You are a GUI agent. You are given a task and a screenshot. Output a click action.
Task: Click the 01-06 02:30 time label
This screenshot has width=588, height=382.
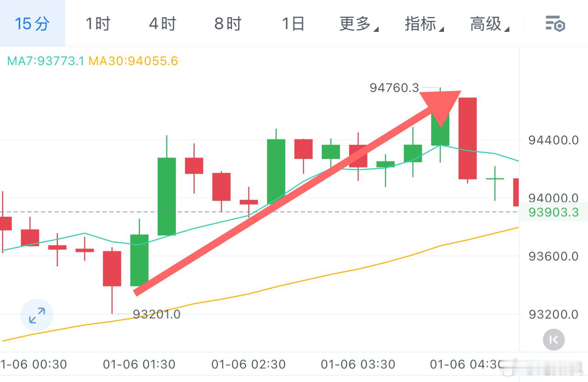pos(248,365)
